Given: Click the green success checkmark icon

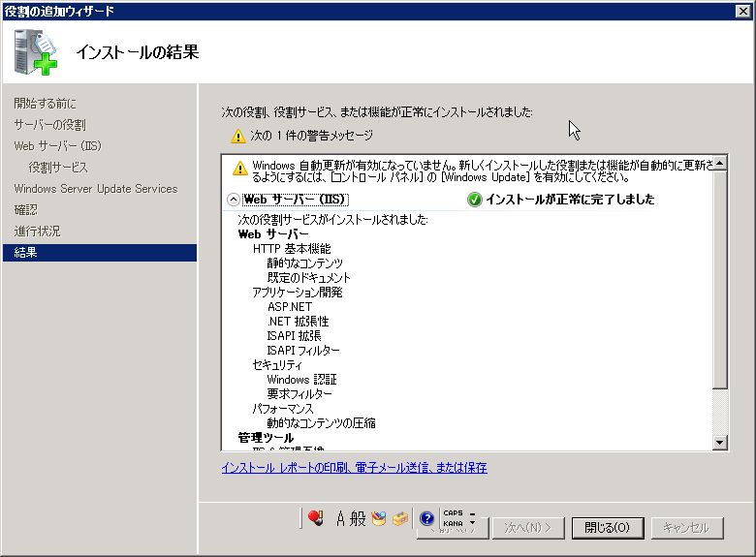Looking at the screenshot, I should (474, 200).
